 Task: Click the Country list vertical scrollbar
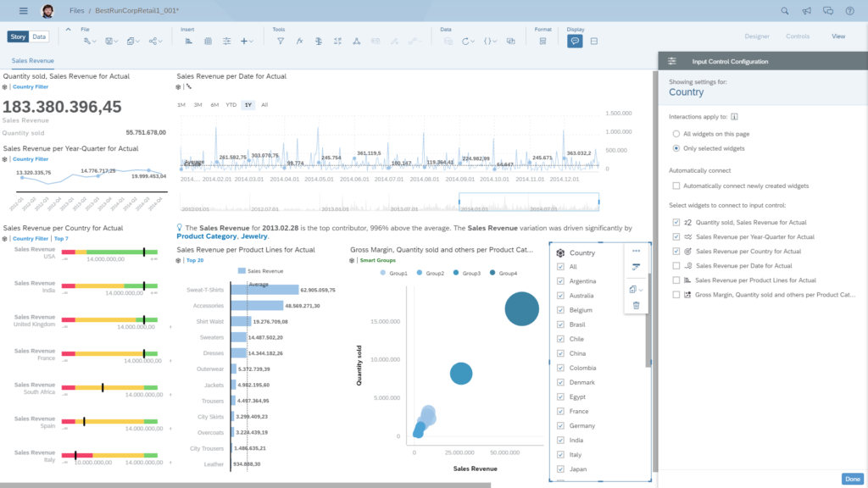(648, 319)
